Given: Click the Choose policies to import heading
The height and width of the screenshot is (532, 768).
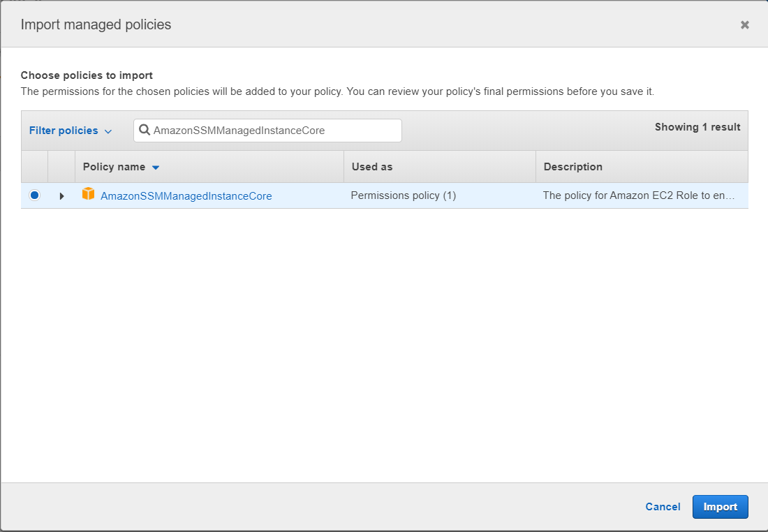Looking at the screenshot, I should [x=87, y=75].
